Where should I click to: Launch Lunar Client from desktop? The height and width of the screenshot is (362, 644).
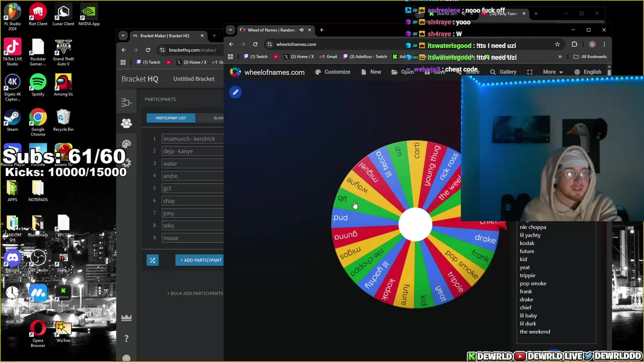click(63, 15)
